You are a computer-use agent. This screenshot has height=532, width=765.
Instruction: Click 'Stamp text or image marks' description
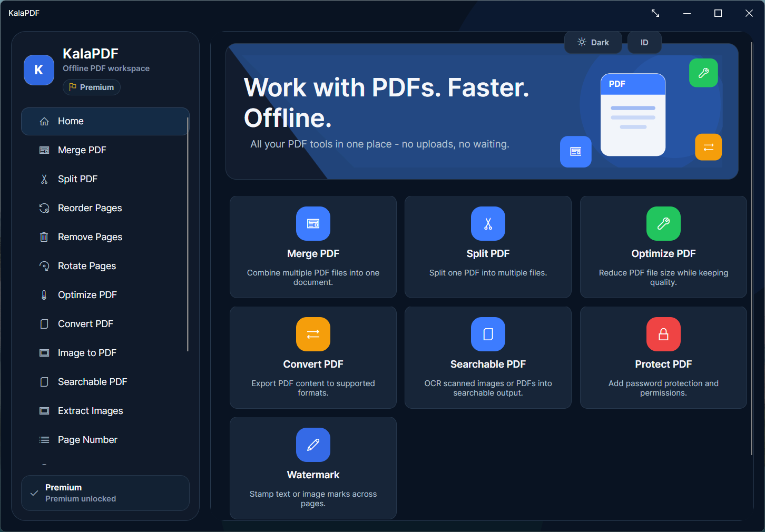313,499
